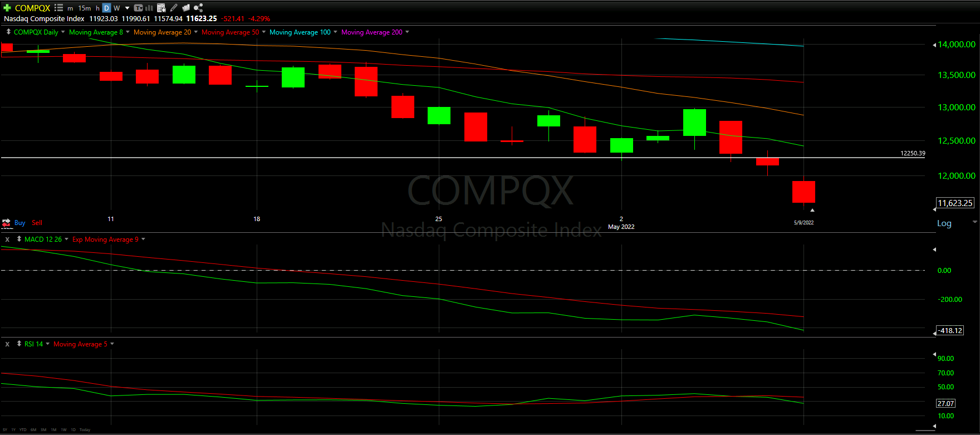
Task: Click the resize arrows icon beside COMPQX Daily
Action: coord(8,32)
